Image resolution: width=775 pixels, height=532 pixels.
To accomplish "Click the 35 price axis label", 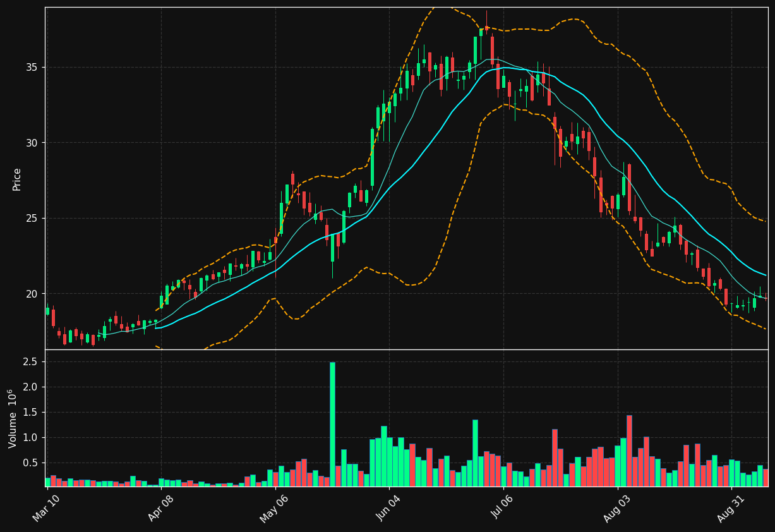I will (x=32, y=68).
